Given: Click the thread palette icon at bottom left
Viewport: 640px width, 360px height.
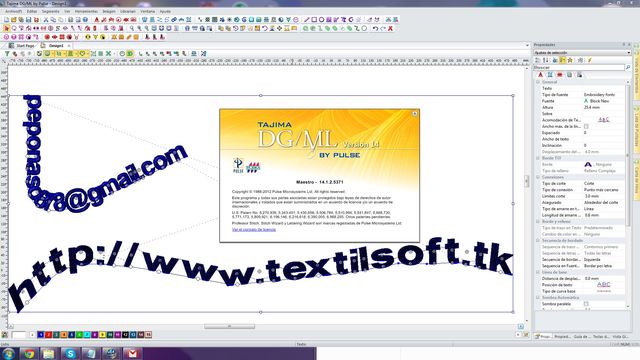Looking at the screenshot, I should click(x=4, y=335).
